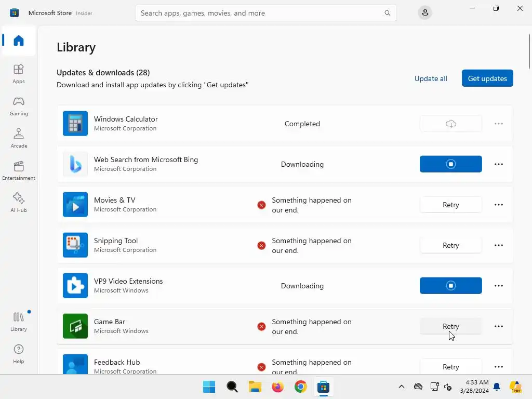The height and width of the screenshot is (399, 532).
Task: Click the Feedback Hub app icon
Action: coord(75,364)
